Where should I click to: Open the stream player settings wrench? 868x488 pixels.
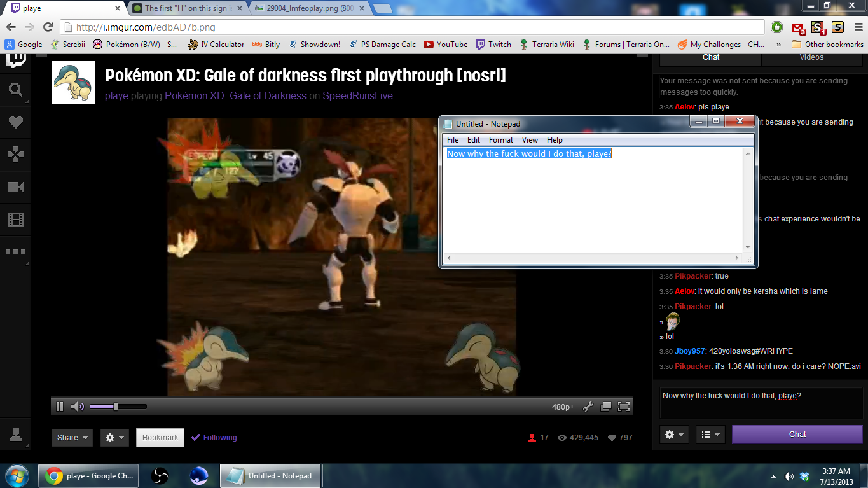click(588, 407)
